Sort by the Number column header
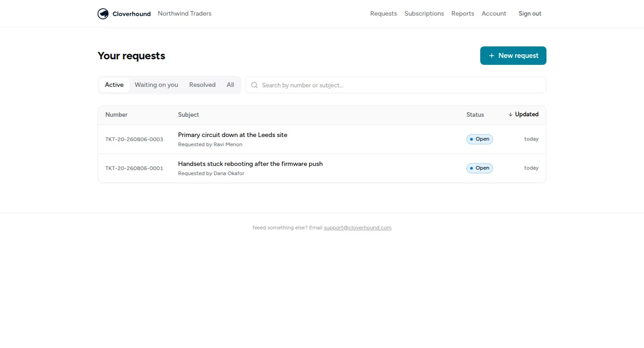Screen dimensions: 644x348 point(116,115)
